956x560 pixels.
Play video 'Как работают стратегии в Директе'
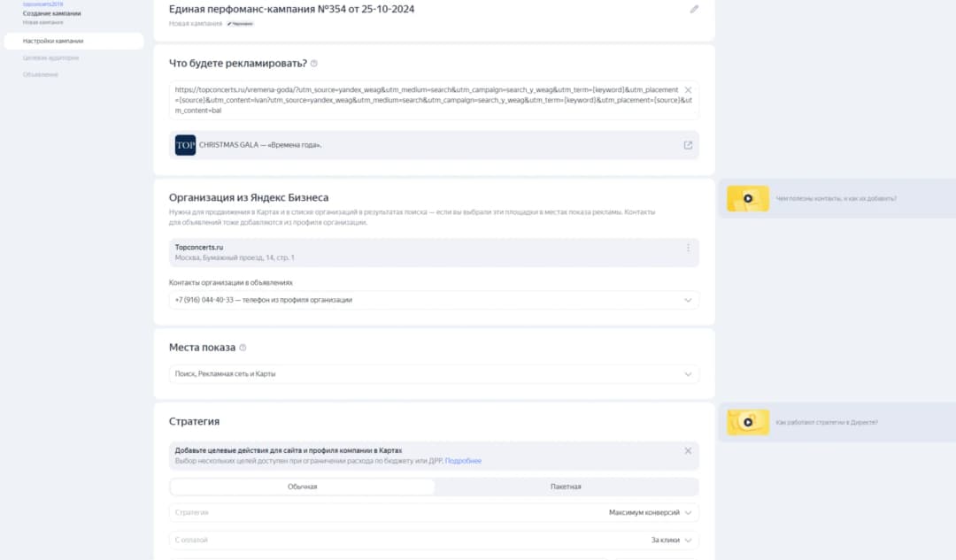(747, 422)
